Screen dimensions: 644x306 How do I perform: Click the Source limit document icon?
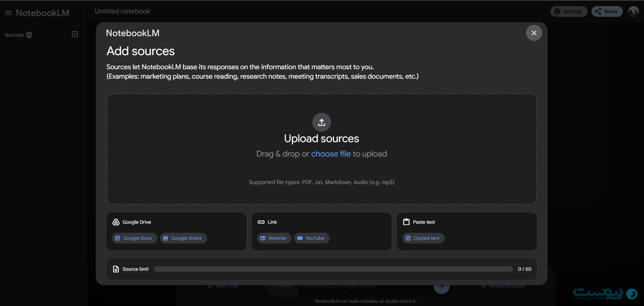tap(116, 269)
